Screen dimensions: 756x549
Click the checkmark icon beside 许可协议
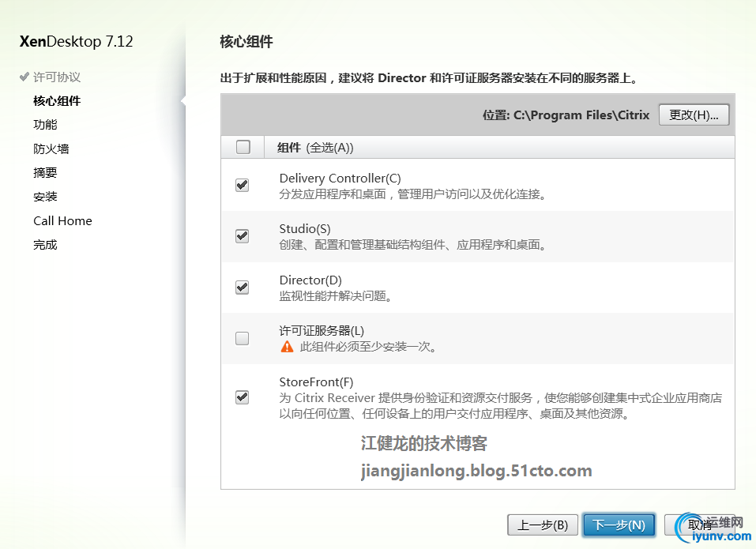pos(24,77)
